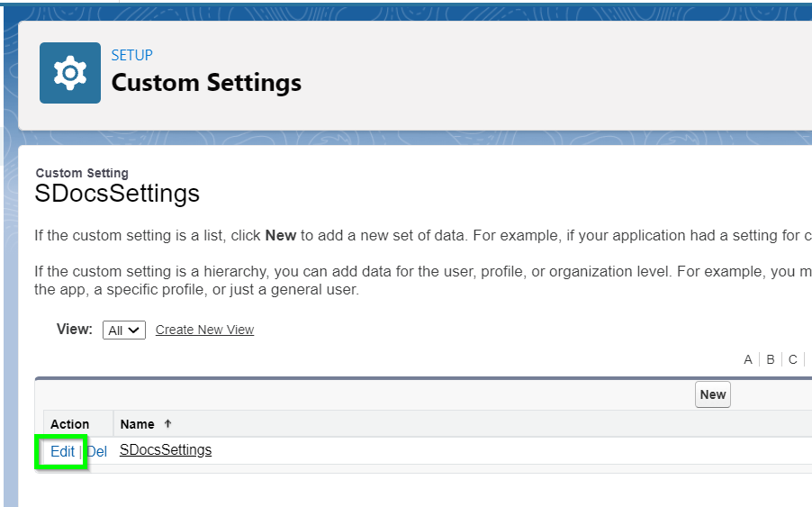Filter records by letter A
Image resolution: width=812 pixels, height=507 pixels.
point(748,359)
